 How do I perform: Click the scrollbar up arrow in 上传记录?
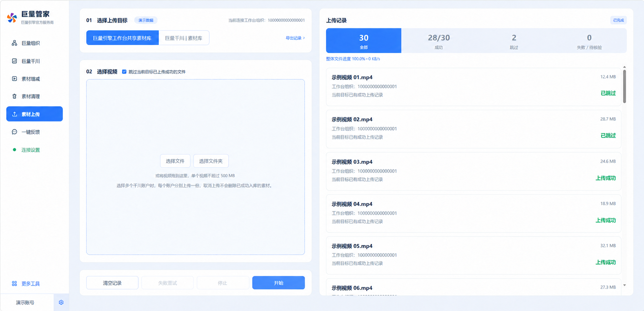[624, 67]
